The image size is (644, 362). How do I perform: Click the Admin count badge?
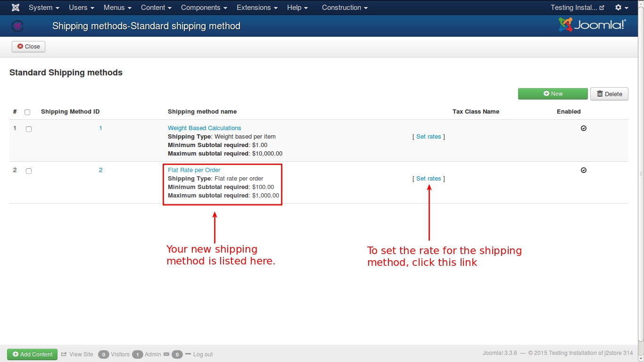[x=138, y=354]
